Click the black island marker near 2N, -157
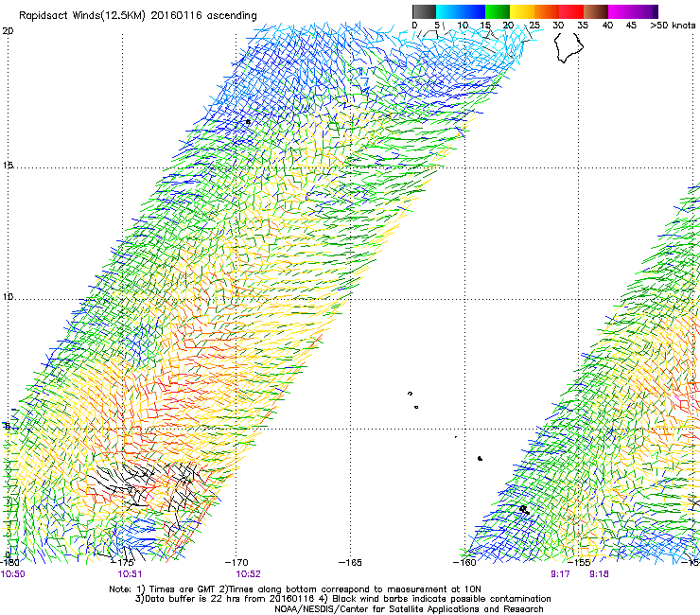Viewport: 700px width, 615px height. click(x=525, y=510)
